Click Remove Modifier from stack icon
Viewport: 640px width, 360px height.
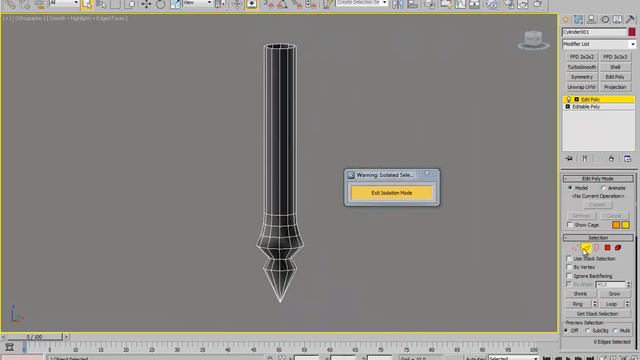(611, 158)
